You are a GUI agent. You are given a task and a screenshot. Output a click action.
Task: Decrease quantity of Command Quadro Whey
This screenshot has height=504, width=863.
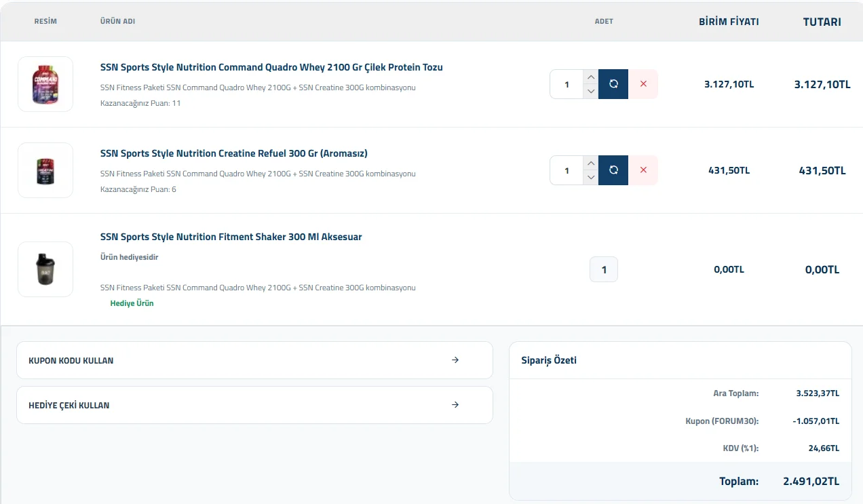click(591, 92)
